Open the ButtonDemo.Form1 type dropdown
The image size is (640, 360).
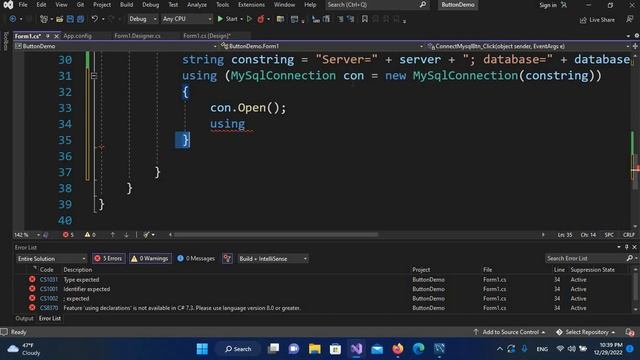pyautogui.click(x=322, y=46)
